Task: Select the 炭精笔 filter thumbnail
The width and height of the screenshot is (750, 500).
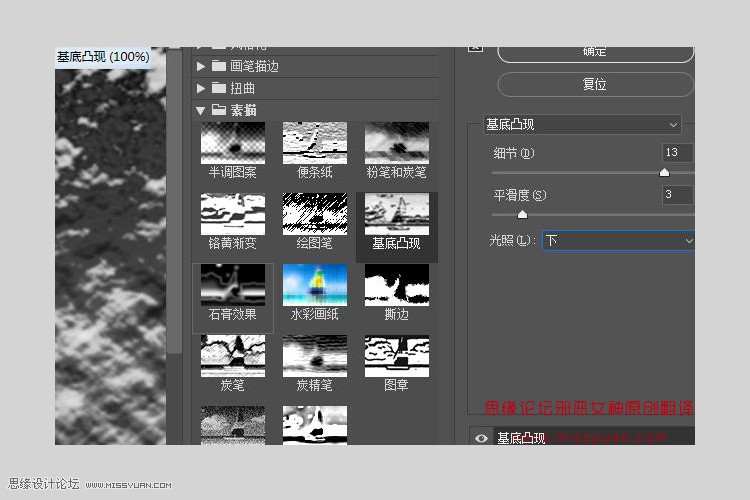Action: pos(315,356)
